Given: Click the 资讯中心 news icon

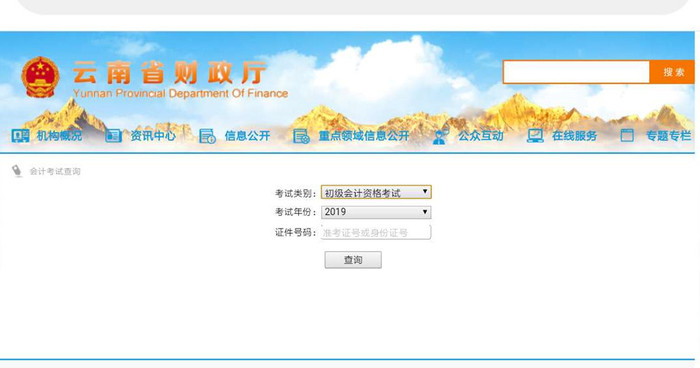Looking at the screenshot, I should tap(113, 136).
